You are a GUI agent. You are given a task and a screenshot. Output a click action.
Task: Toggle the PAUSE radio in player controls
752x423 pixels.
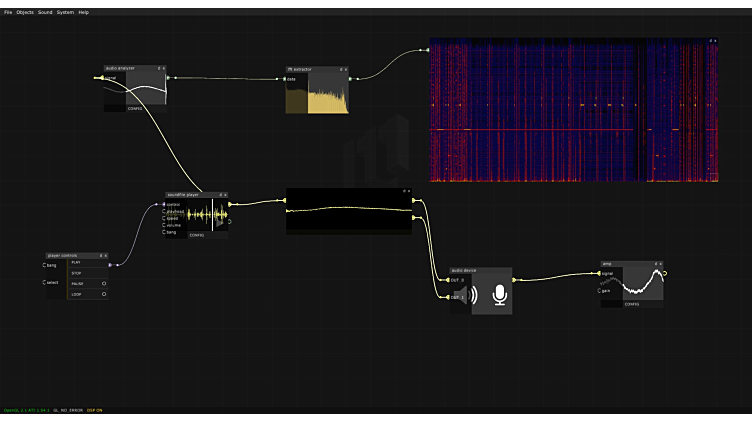104,284
